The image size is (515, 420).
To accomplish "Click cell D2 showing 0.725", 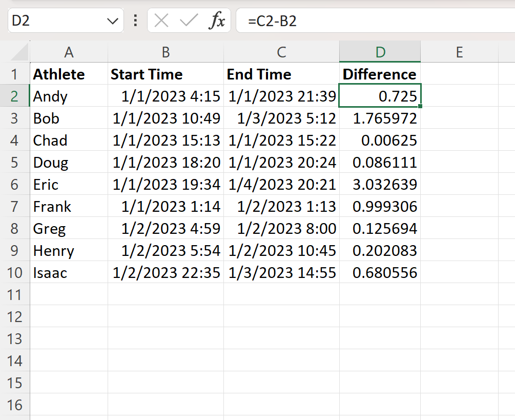I will pyautogui.click(x=379, y=96).
